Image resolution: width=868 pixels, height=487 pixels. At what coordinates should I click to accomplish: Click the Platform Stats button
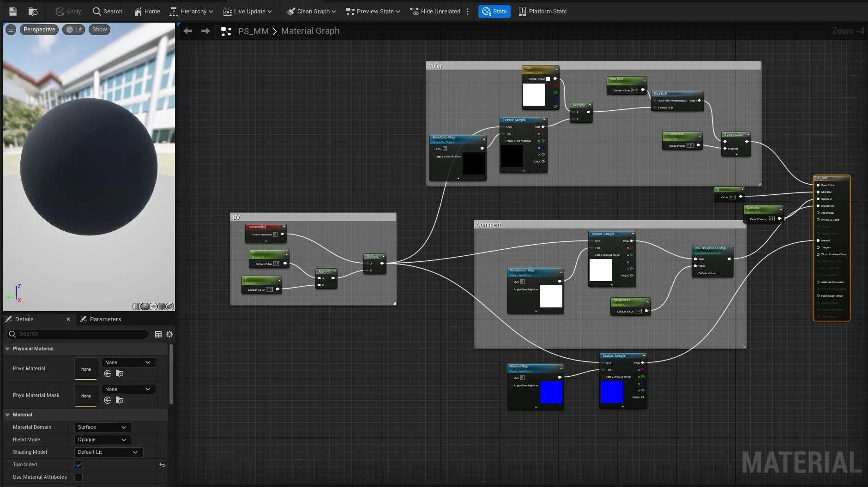(542, 11)
